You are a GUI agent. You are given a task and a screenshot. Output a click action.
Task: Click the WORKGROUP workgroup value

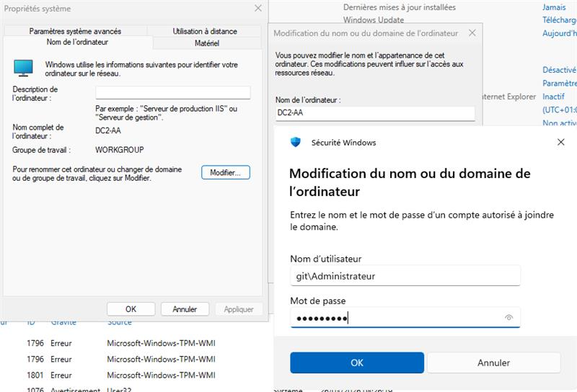click(x=120, y=150)
